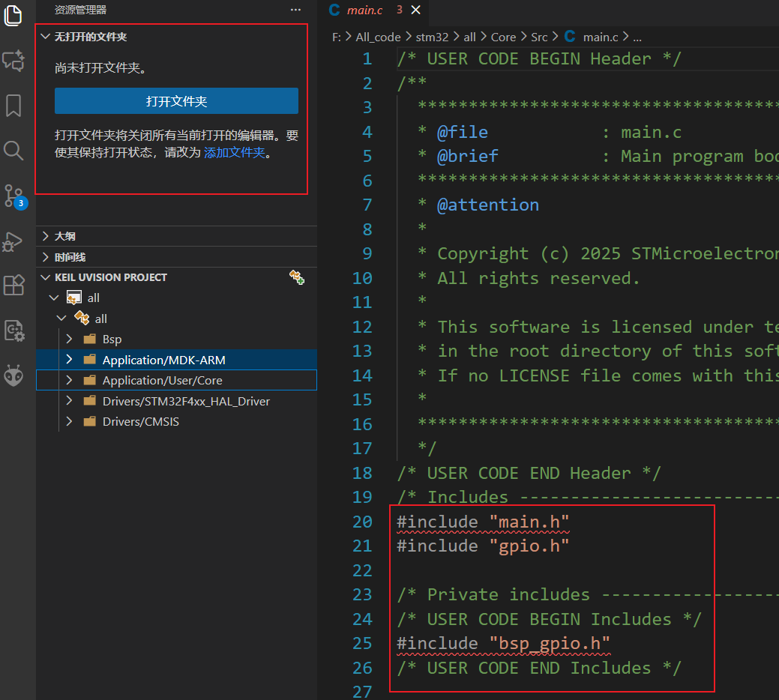Open Source Control with 3 badge
This screenshot has width=779, height=700.
[x=15, y=196]
